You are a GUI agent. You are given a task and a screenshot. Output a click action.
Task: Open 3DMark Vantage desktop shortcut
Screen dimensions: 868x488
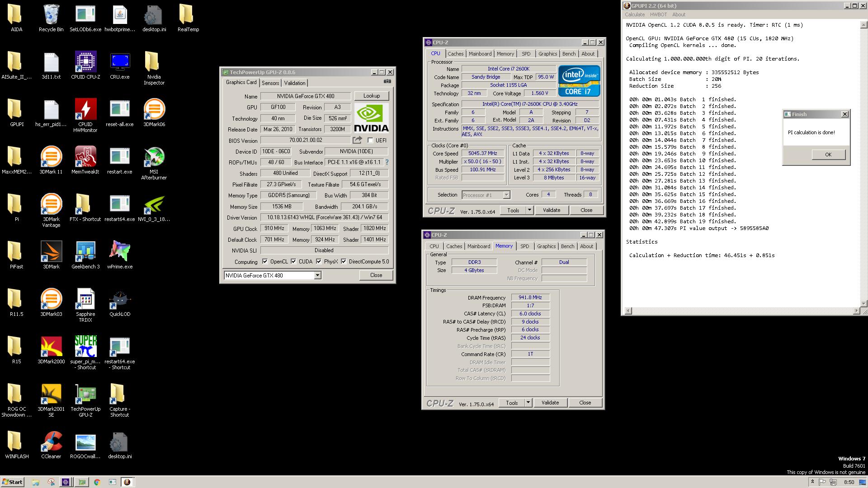click(x=51, y=211)
